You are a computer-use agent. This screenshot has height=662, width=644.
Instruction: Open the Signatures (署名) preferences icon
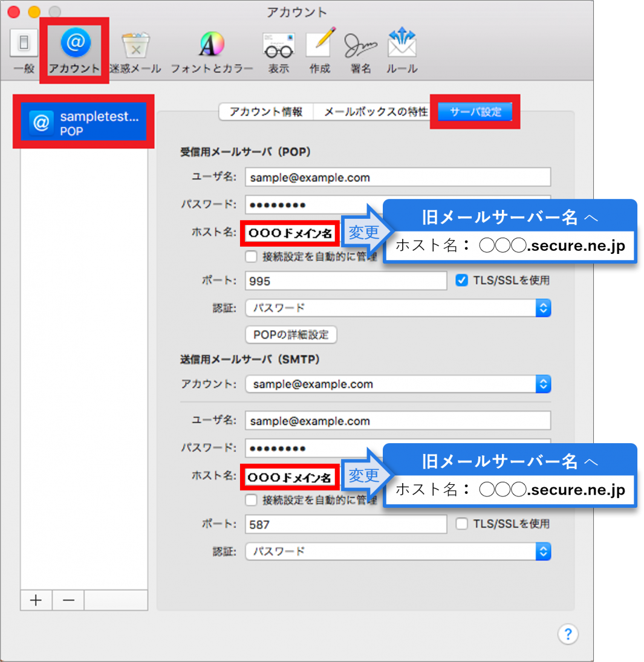360,51
